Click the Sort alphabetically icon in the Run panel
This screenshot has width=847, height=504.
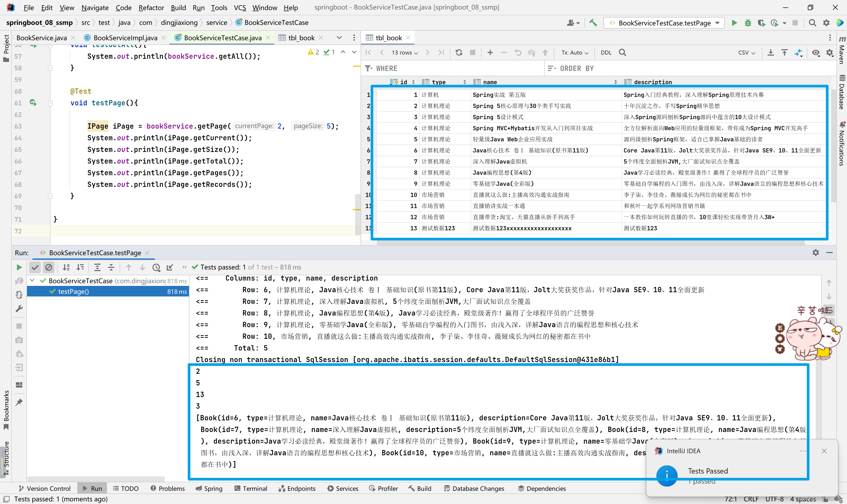coord(66,267)
